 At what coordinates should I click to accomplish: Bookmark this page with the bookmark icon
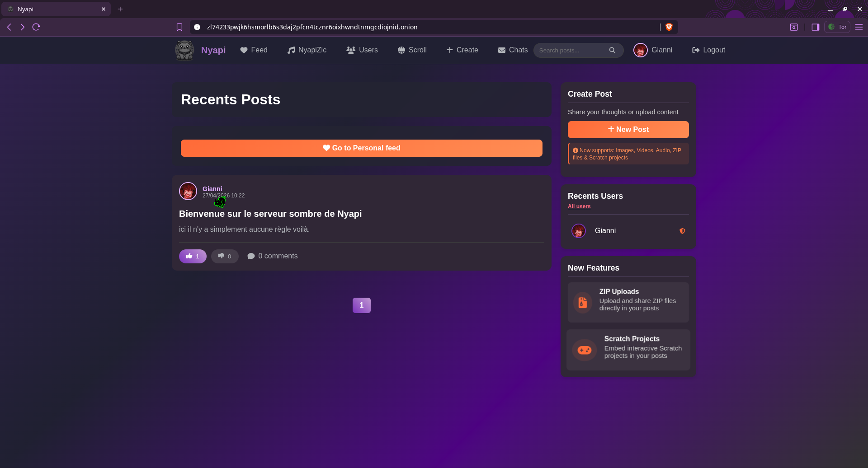pyautogui.click(x=179, y=27)
